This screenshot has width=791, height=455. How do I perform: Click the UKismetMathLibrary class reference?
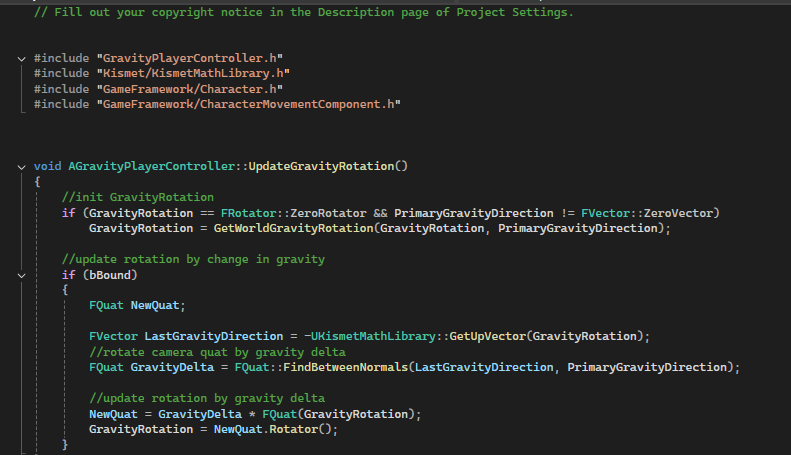(373, 336)
